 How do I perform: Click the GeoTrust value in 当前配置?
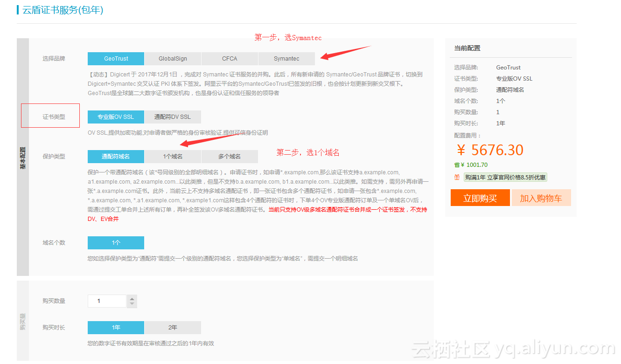[508, 68]
